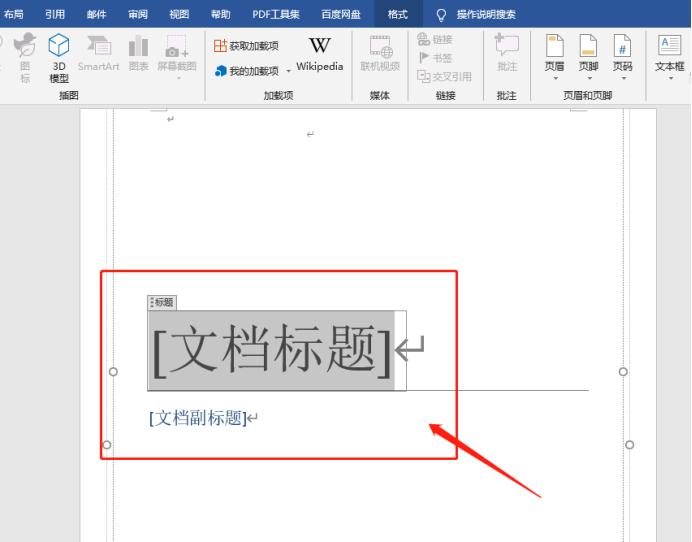Image resolution: width=692 pixels, height=542 pixels.
Task: Open the PDF工具集 tab
Action: pyautogui.click(x=276, y=15)
